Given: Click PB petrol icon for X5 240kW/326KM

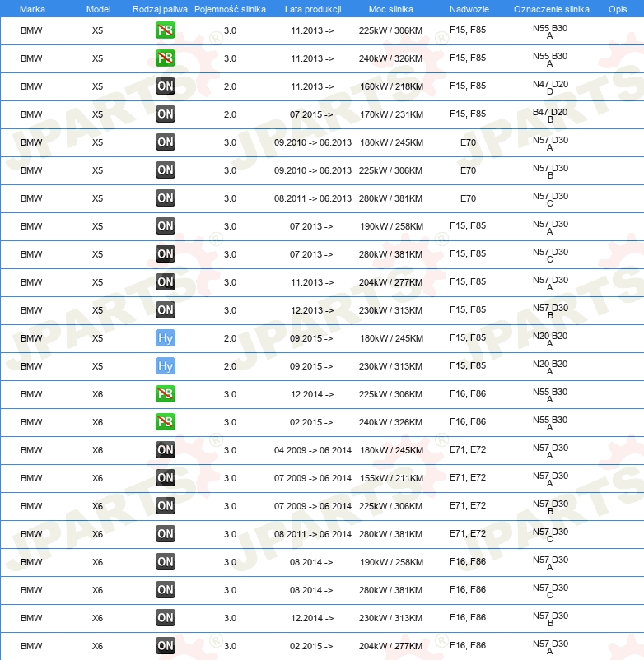Looking at the screenshot, I should (x=165, y=58).
